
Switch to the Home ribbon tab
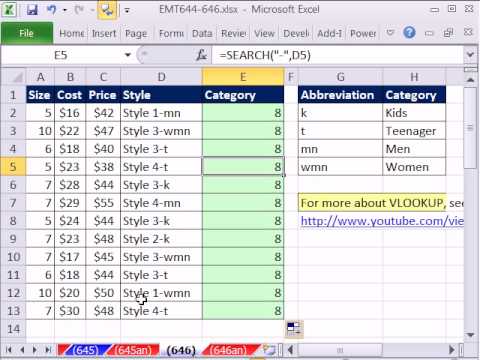point(72,33)
